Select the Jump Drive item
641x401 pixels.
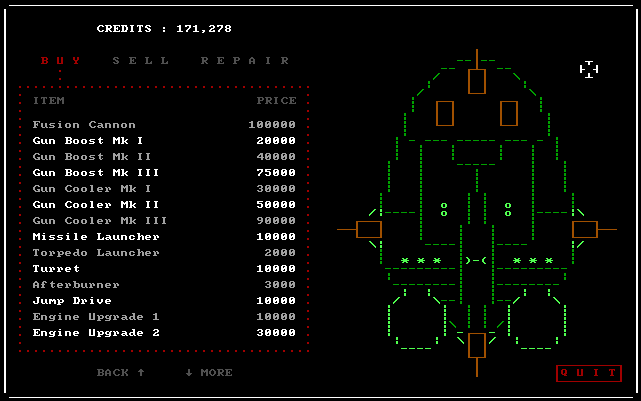[72, 301]
